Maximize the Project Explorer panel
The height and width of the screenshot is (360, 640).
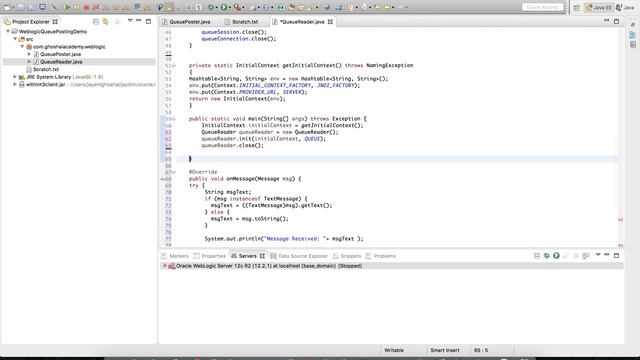coord(149,21)
